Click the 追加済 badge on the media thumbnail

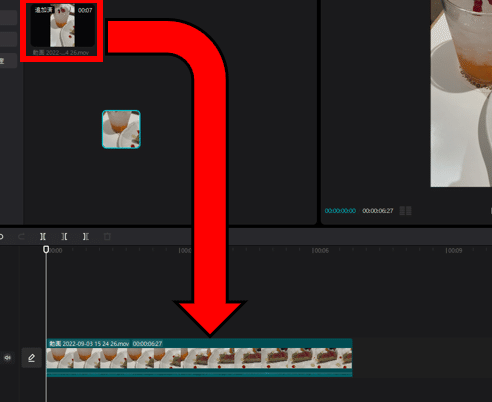tap(44, 10)
